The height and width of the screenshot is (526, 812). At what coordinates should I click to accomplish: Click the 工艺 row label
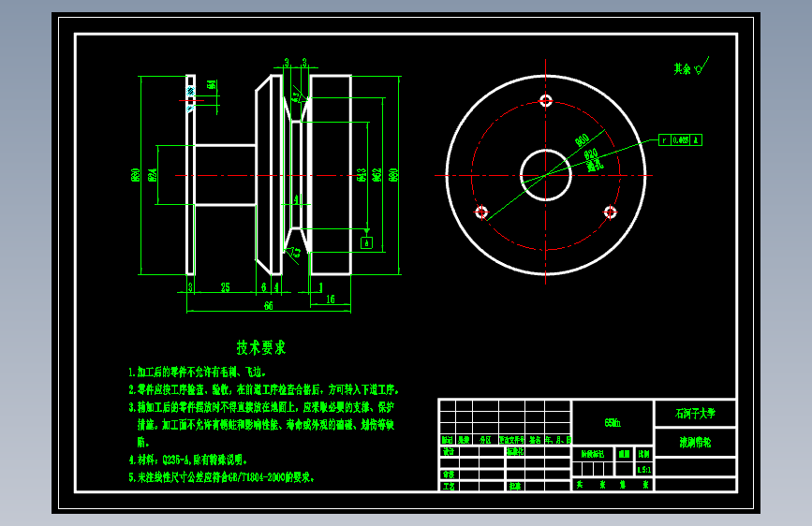[449, 486]
